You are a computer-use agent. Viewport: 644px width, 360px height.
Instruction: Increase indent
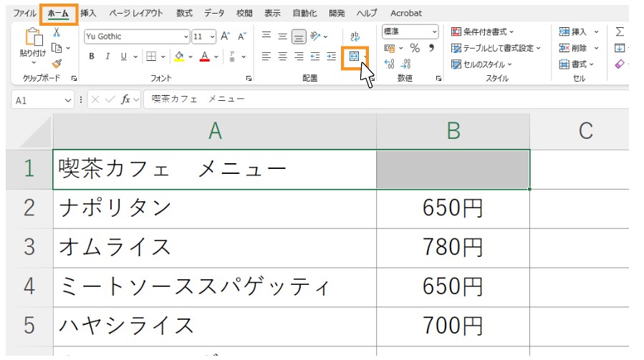click(332, 57)
